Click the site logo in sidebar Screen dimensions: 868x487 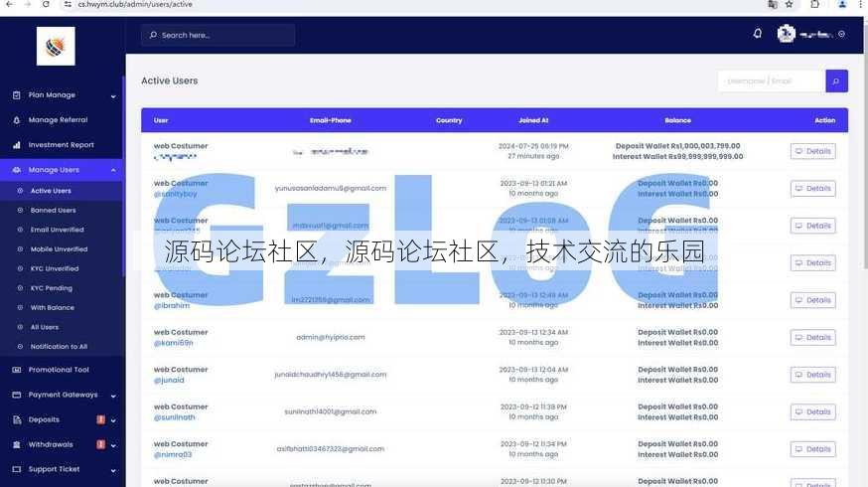56,46
